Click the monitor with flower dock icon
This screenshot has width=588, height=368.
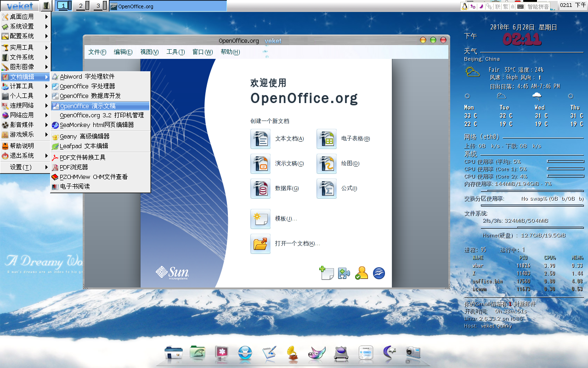click(221, 353)
